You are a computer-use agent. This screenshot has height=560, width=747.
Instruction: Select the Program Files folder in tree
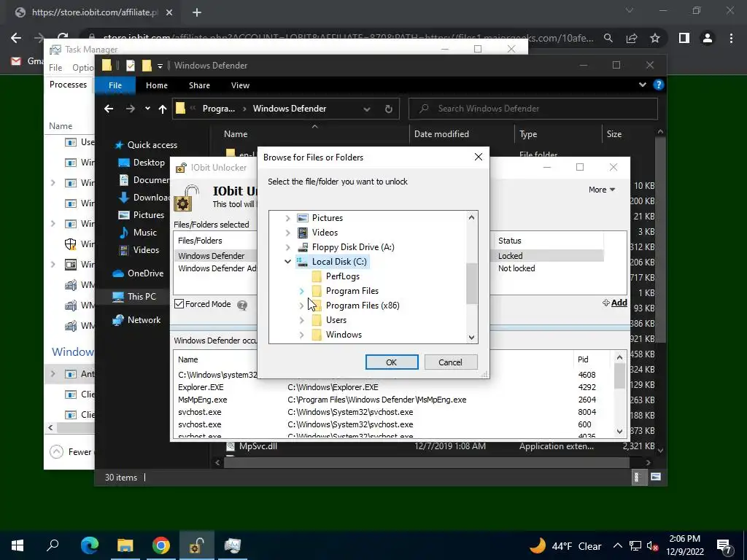(352, 291)
